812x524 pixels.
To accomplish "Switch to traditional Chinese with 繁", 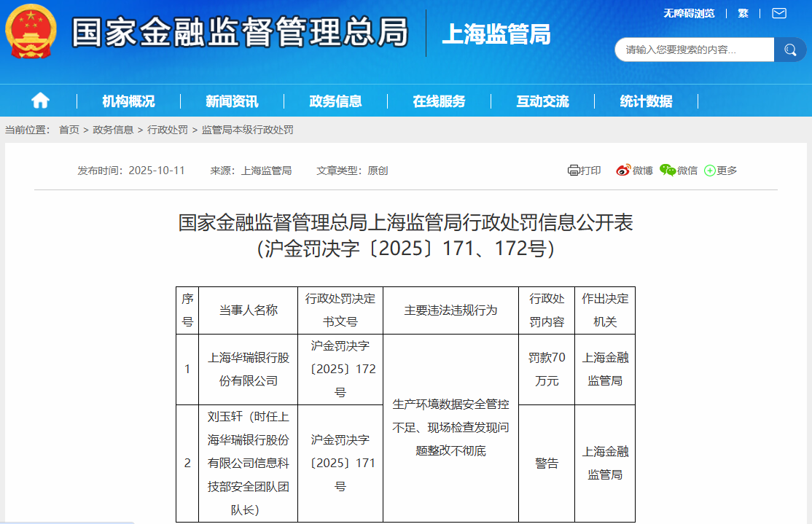I will 743,13.
